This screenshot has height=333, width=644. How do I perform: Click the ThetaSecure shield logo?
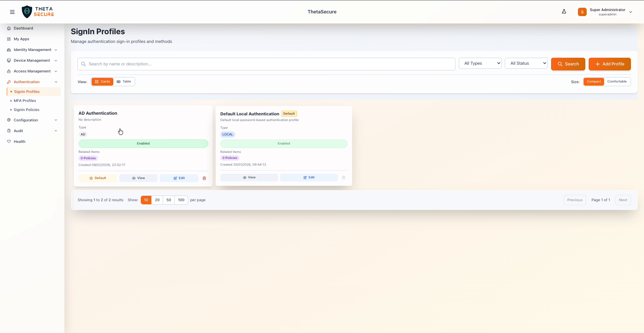tap(27, 11)
